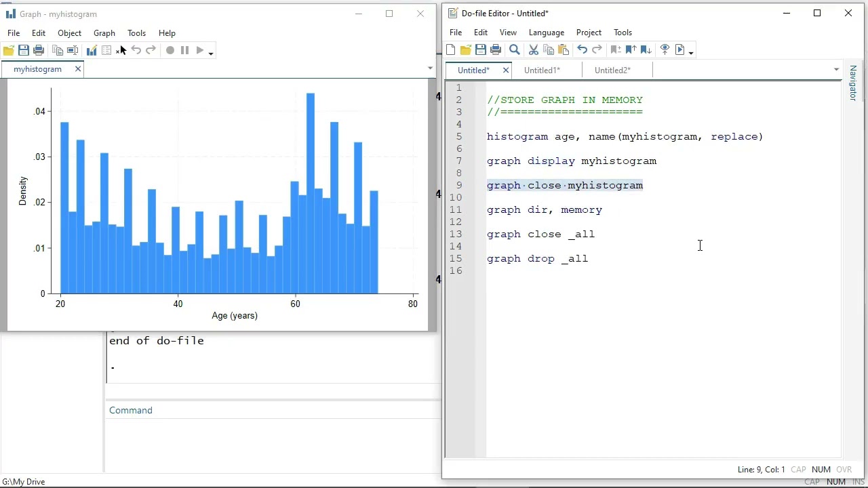This screenshot has width=868, height=488.
Task: Close the myhistogram graph tab
Action: 78,69
